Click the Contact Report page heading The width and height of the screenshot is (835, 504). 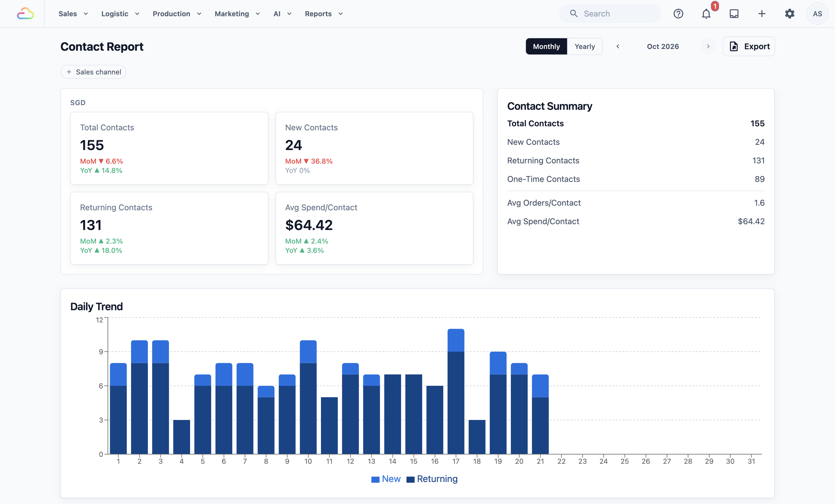click(x=102, y=46)
